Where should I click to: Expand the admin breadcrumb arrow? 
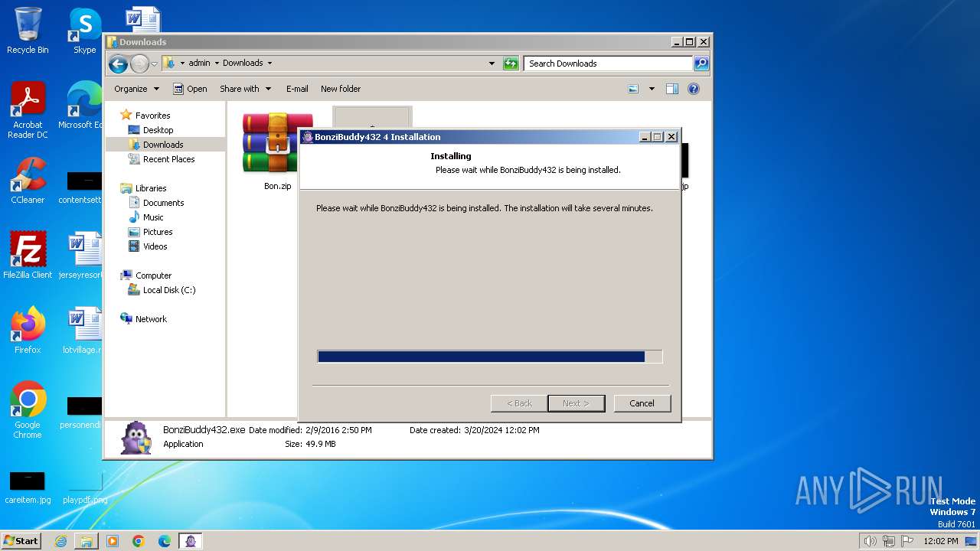[x=217, y=64]
